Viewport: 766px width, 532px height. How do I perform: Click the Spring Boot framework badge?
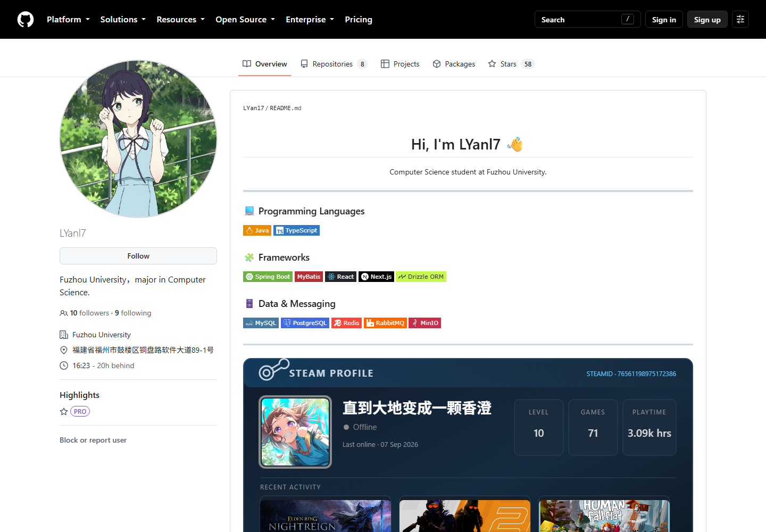[268, 277]
